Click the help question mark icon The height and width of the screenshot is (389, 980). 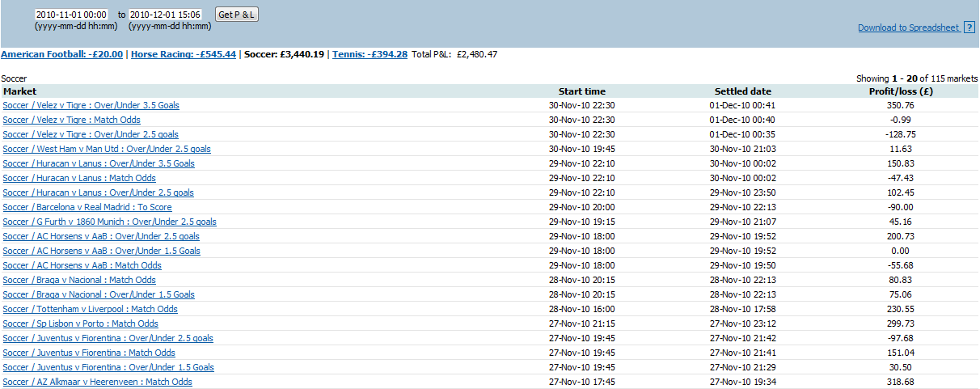969,27
